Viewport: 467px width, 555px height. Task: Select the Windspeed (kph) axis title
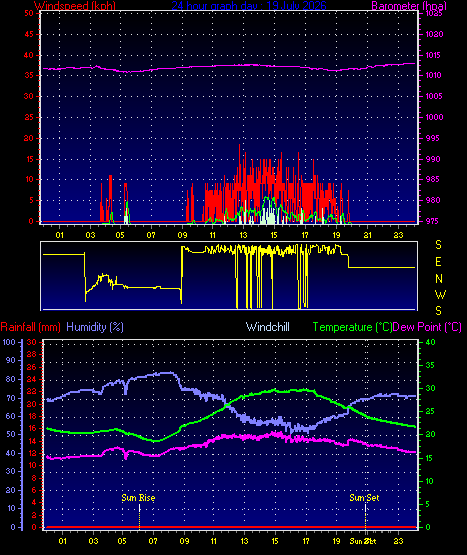[75, 6]
